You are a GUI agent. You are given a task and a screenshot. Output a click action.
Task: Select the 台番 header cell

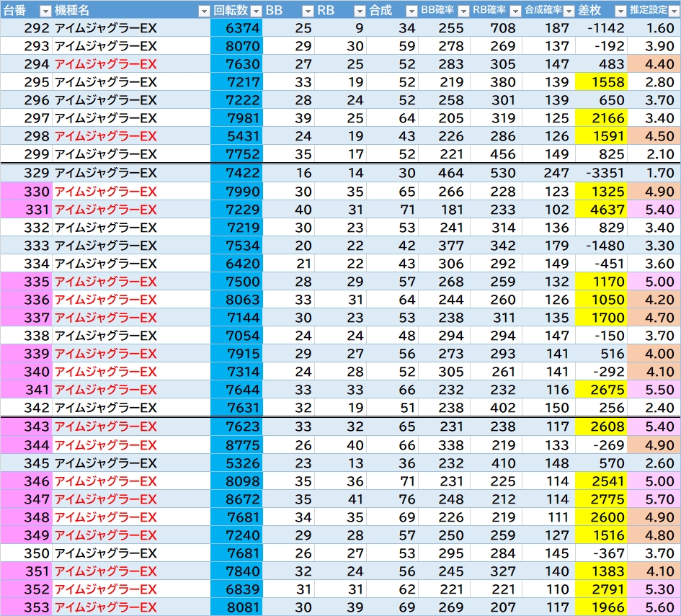point(26,10)
